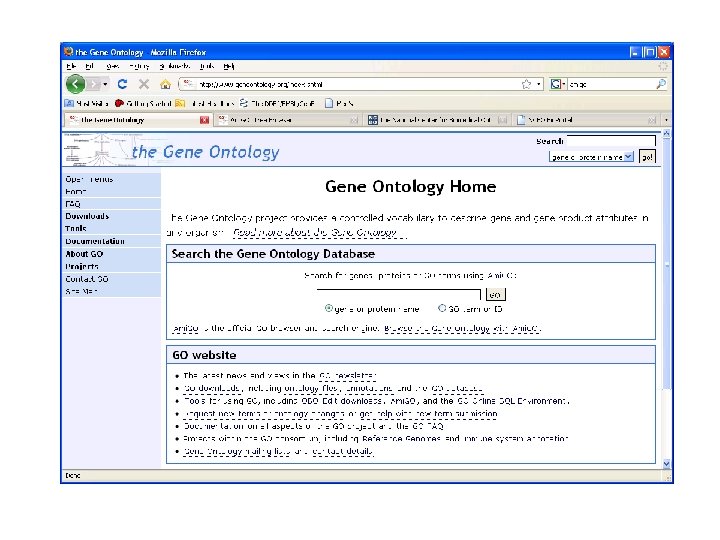Bookmark this page with the star icon
Image resolution: width=720 pixels, height=540 pixels.
click(526, 84)
